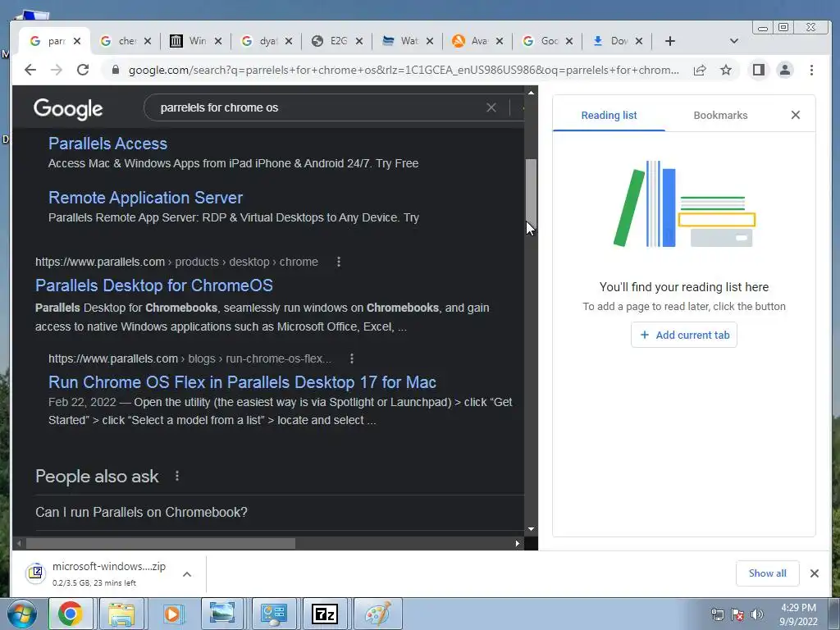
Task: Click 'Add current tab' button
Action: tap(684, 335)
